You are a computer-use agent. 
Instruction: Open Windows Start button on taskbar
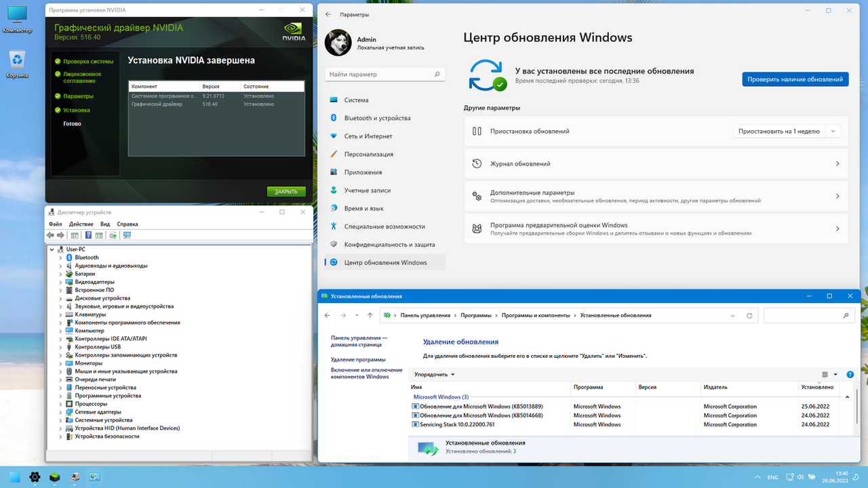[x=14, y=477]
